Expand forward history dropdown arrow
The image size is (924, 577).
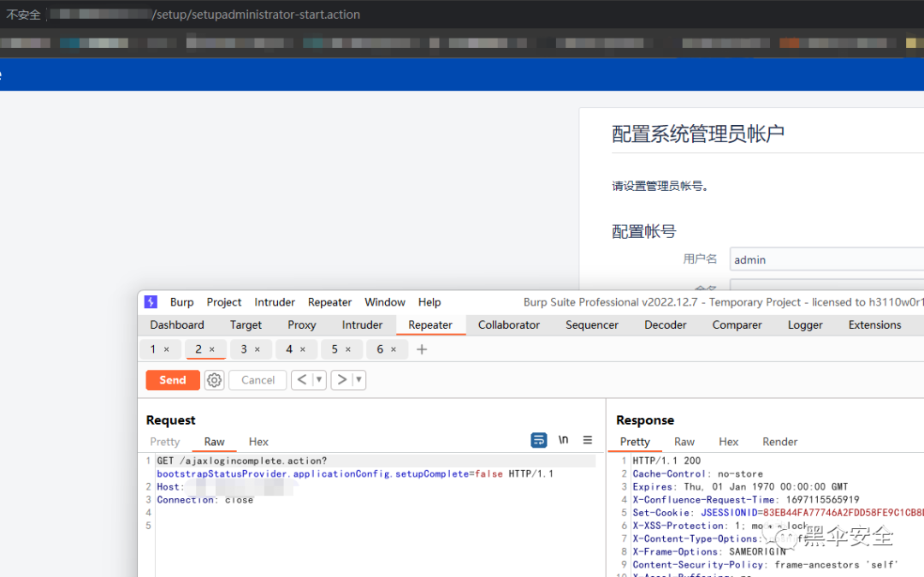pyautogui.click(x=358, y=380)
